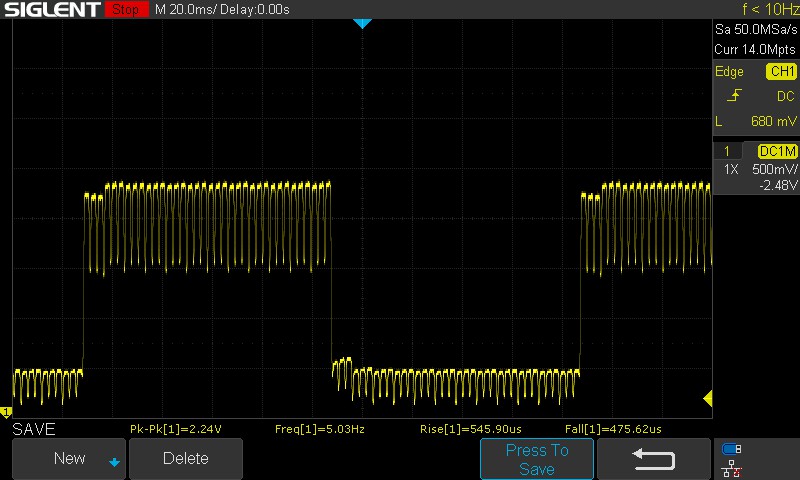Image resolution: width=800 pixels, height=480 pixels.
Task: Click the DC trigger coupling label
Action: (786, 96)
